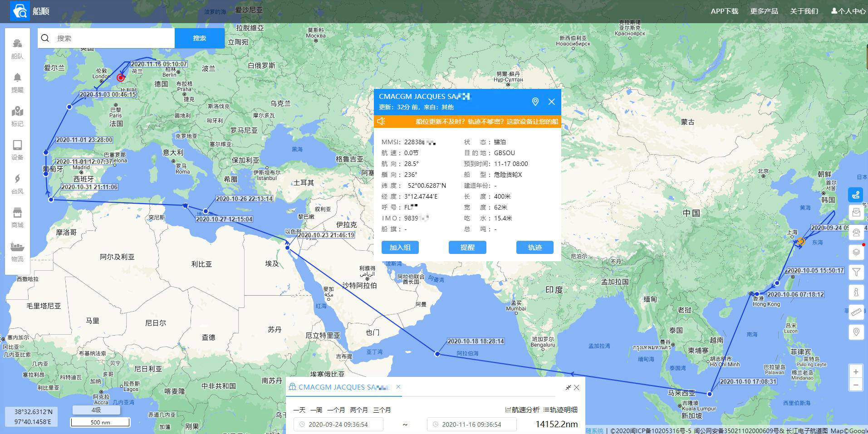Click track marker labeled 2020-11-03 00:46:15
The width and height of the screenshot is (868, 434).
[69, 107]
